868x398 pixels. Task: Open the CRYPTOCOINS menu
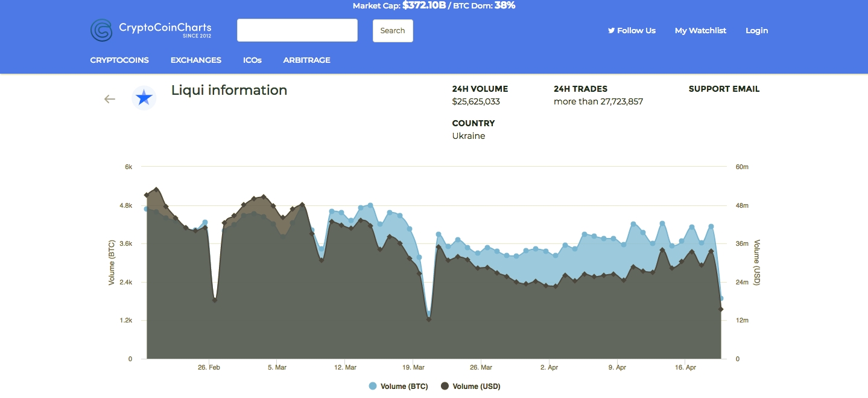click(x=119, y=60)
